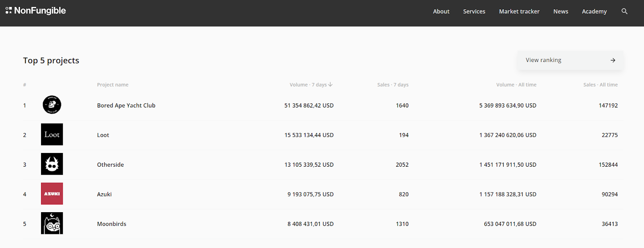Image resolution: width=644 pixels, height=248 pixels.
Task: Select 653 047 011,68 USD all-time volume
Action: click(510, 224)
